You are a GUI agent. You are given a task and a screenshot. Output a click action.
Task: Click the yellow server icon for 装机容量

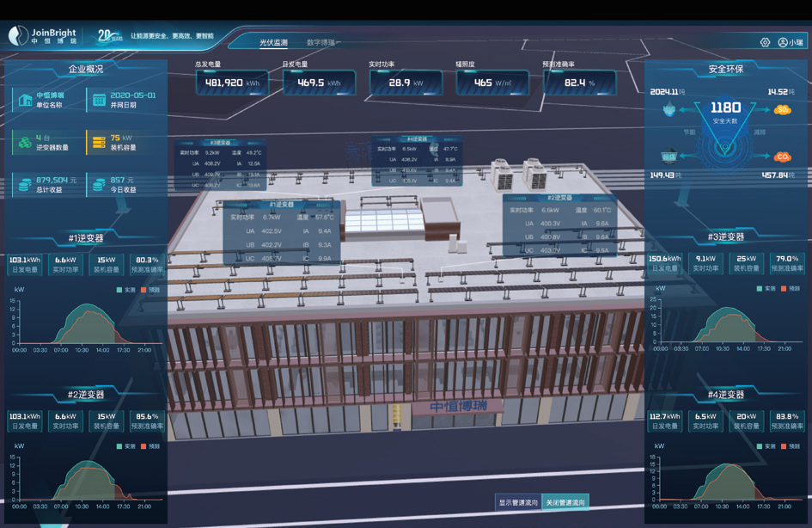tap(99, 142)
